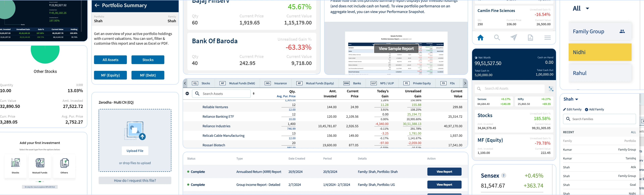This screenshot has height=195, width=644.
Task: Open the All dropdown above Family Group
Action: point(581,9)
